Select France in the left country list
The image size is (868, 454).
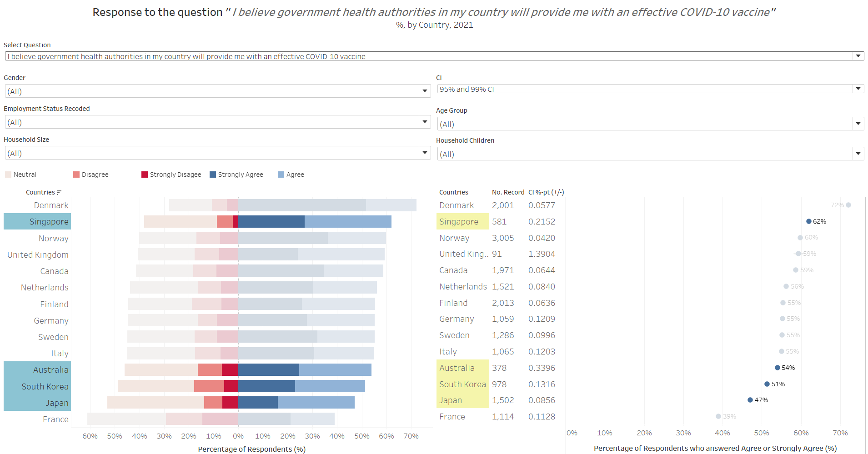55,419
